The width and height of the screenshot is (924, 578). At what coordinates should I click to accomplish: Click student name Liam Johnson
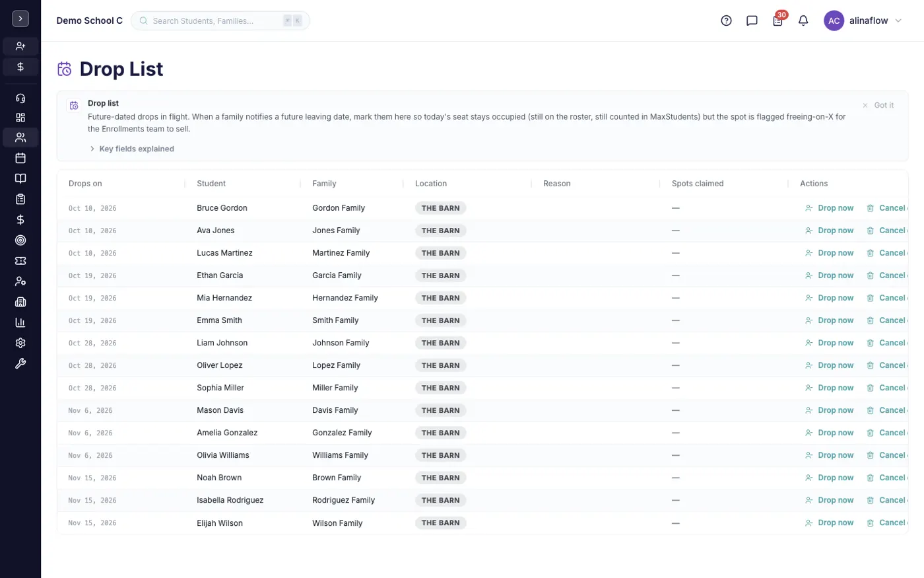222,343
